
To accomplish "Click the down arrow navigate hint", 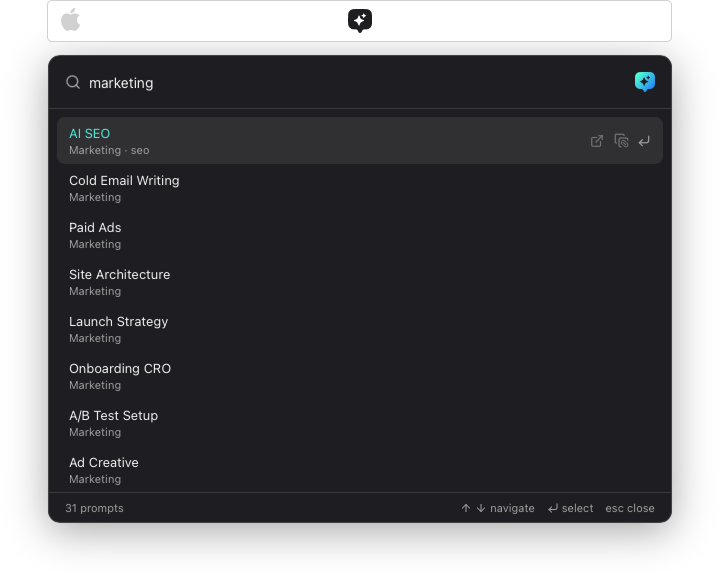I will [x=481, y=508].
